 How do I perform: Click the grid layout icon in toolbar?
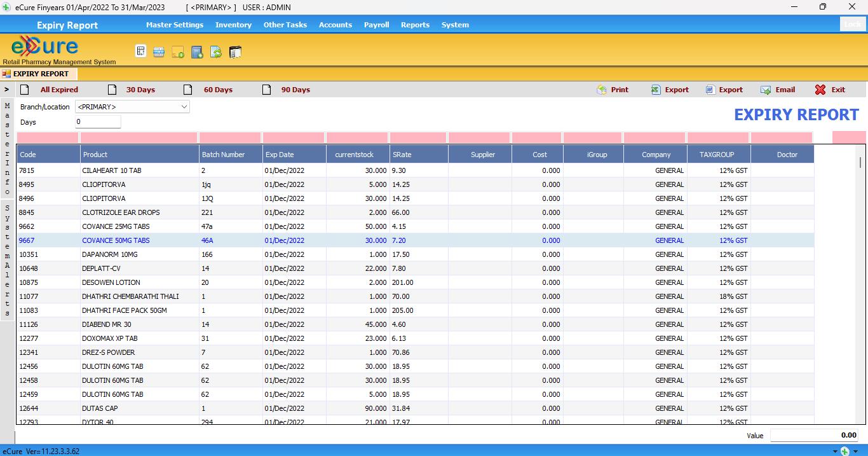141,52
